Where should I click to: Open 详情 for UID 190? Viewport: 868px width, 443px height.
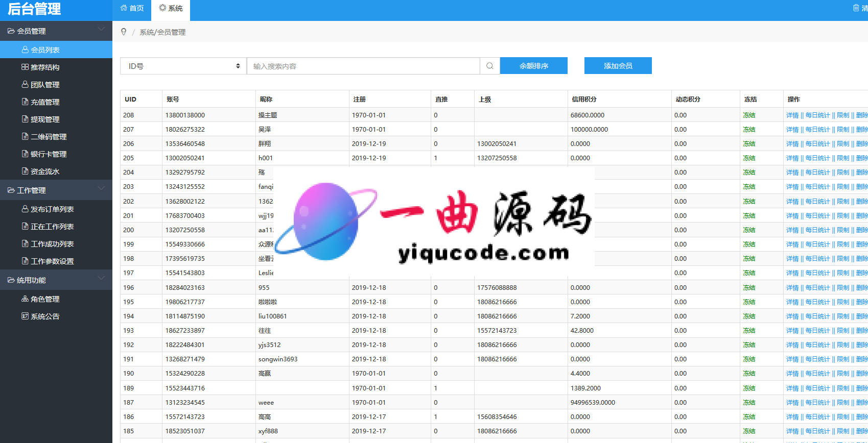(792, 374)
